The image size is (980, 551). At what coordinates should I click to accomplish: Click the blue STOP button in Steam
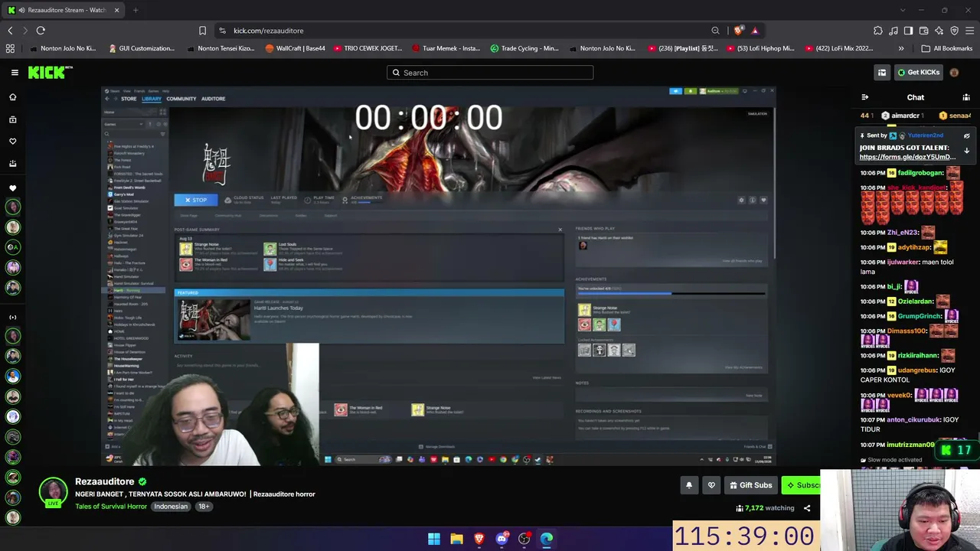(x=196, y=200)
